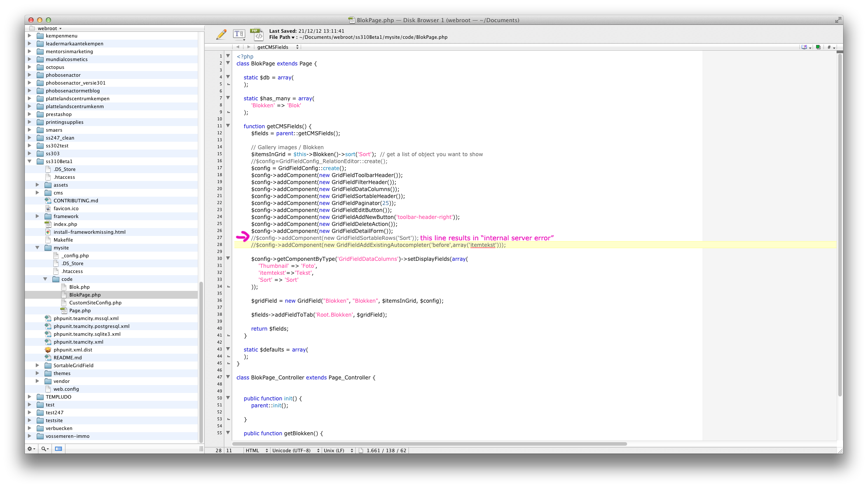Expand the framework folder
This screenshot has width=868, height=488.
[x=38, y=216]
